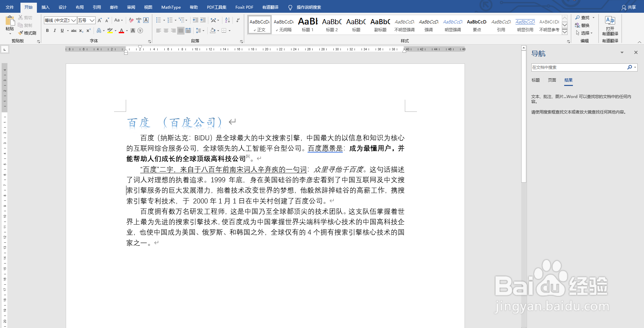Apply the 无间隔 style
The image size is (644, 328).
tap(284, 25)
